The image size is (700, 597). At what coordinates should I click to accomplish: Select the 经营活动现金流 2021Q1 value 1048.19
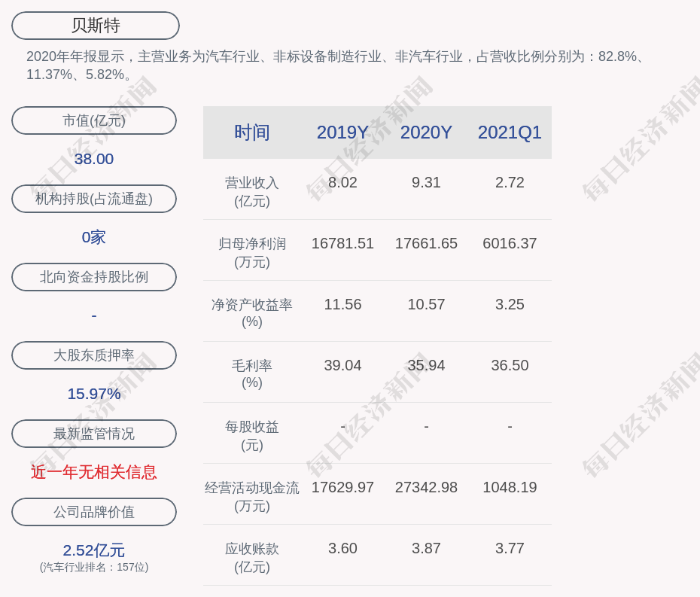click(510, 487)
